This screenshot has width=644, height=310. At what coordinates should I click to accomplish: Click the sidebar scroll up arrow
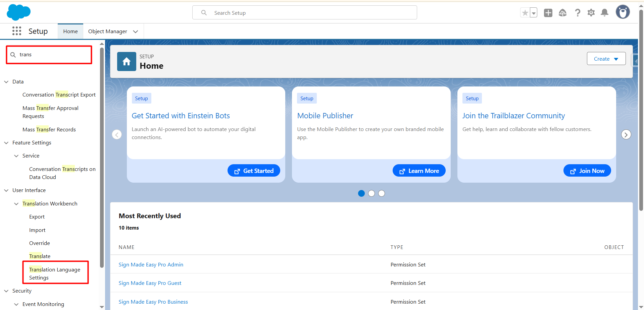click(x=102, y=44)
